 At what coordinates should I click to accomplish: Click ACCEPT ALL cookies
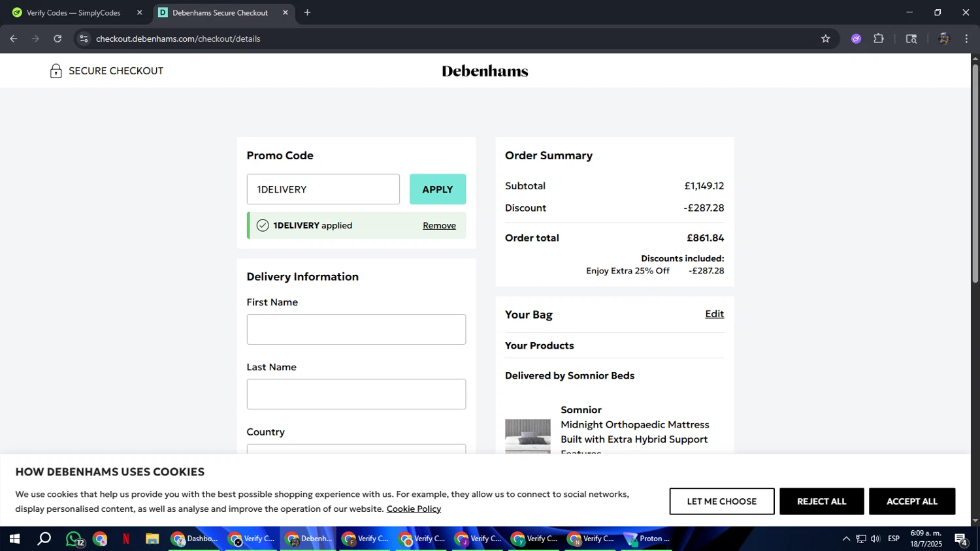point(912,501)
